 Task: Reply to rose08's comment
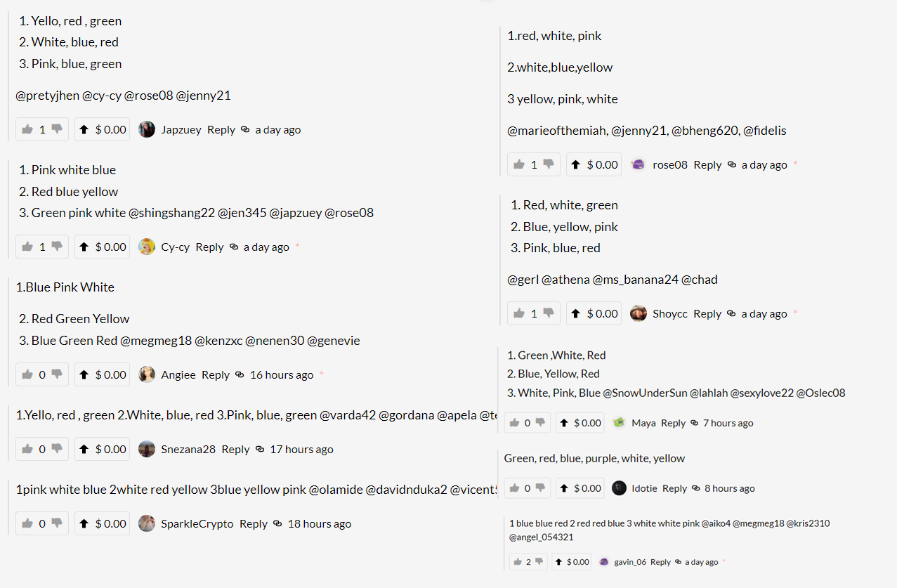(x=707, y=164)
